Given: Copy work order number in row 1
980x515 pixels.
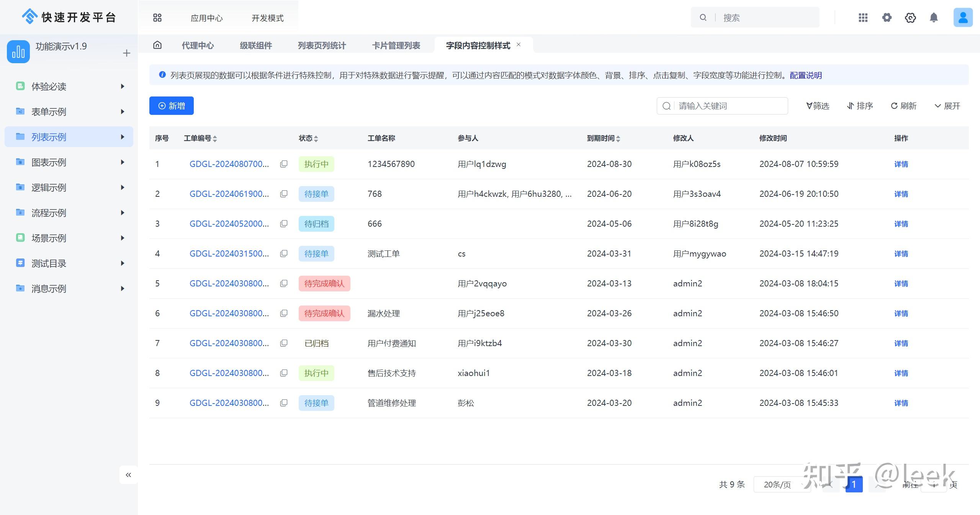Looking at the screenshot, I should tap(284, 164).
